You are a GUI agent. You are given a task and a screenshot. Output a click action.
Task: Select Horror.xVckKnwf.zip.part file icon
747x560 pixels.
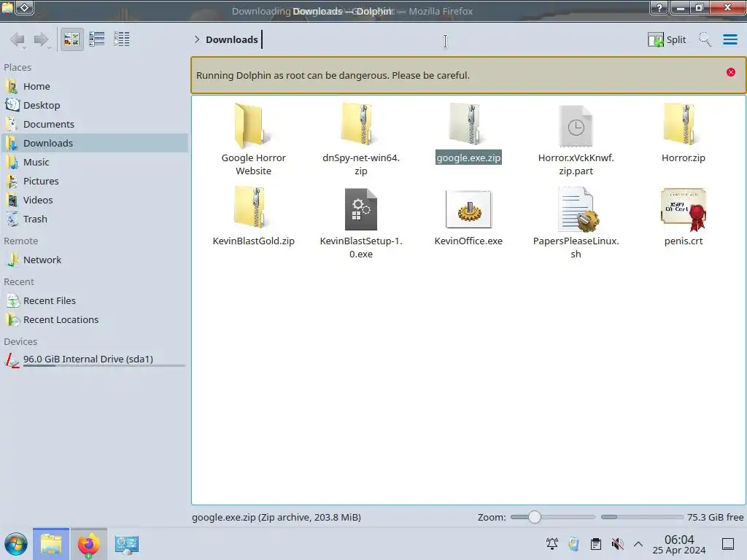coord(576,126)
